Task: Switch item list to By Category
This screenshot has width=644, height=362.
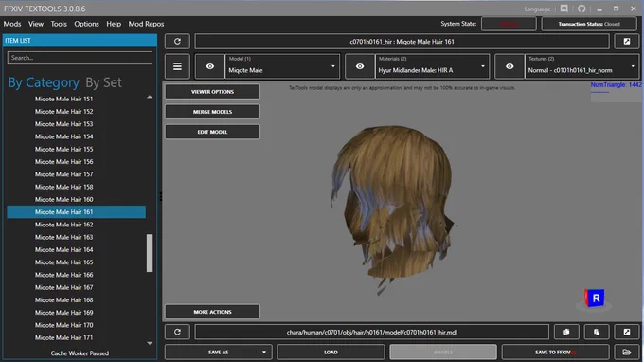Action: [44, 82]
